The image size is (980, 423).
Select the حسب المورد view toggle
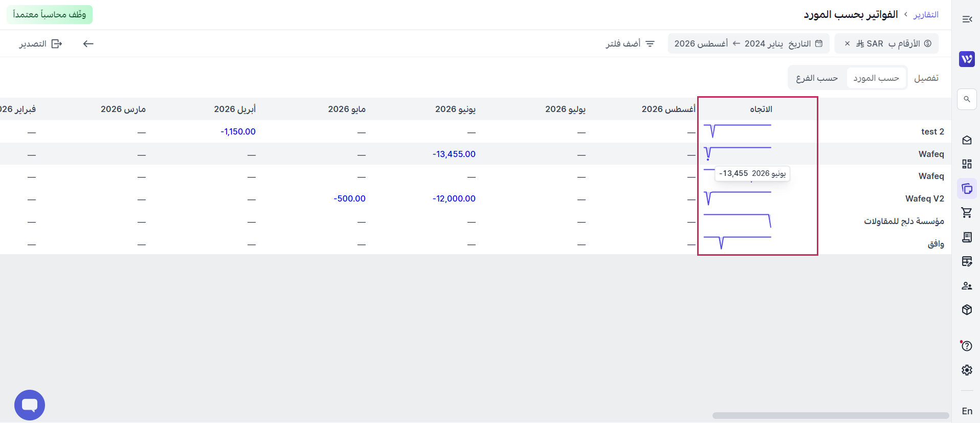click(876, 78)
